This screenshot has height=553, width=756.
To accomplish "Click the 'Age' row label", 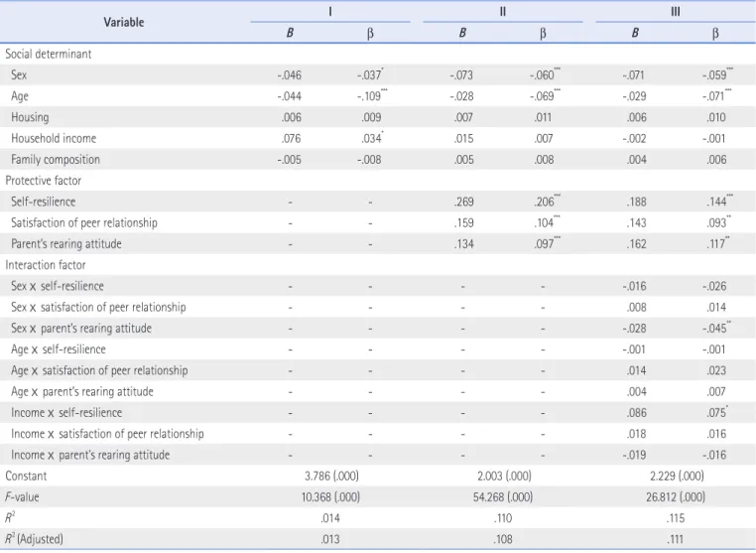I will tap(20, 96).
